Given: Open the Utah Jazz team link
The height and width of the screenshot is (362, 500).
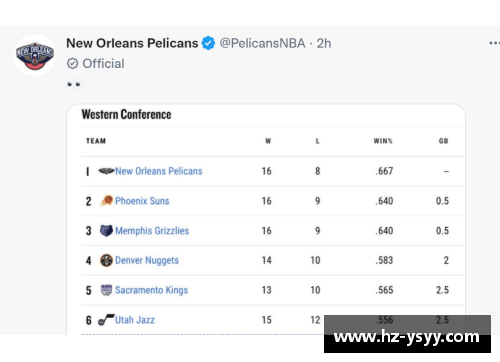Looking at the screenshot, I should pyautogui.click(x=135, y=320).
